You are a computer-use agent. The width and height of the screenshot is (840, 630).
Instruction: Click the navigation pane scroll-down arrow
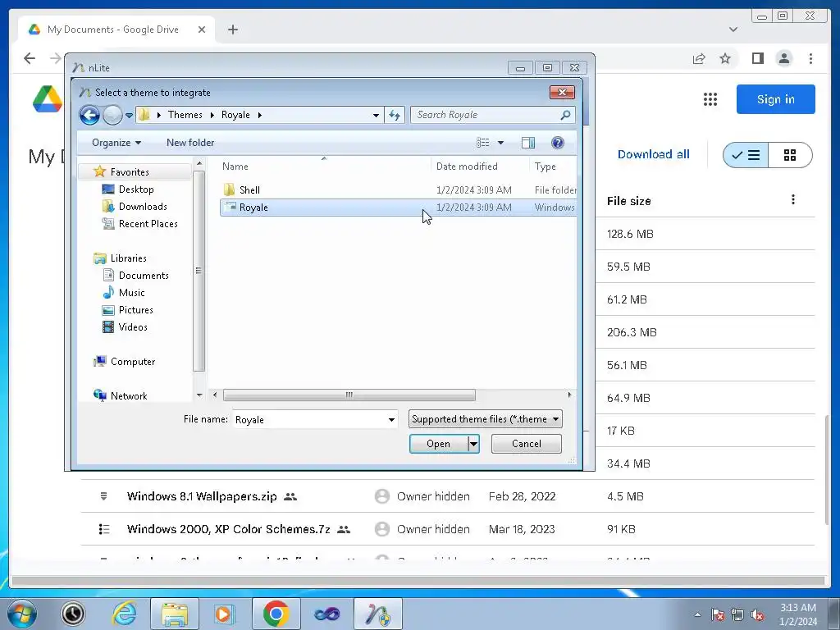click(199, 395)
